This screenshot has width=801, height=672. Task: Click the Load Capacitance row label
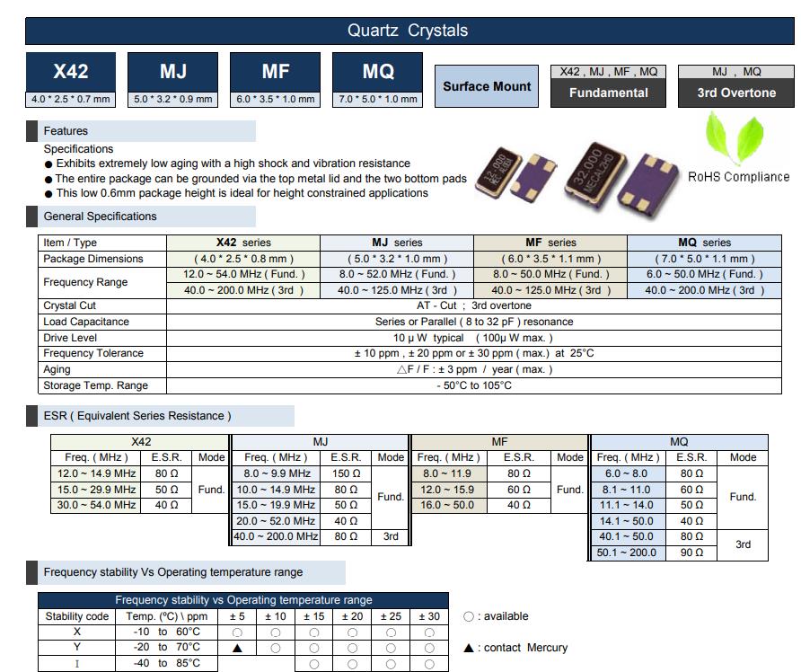coord(102,322)
